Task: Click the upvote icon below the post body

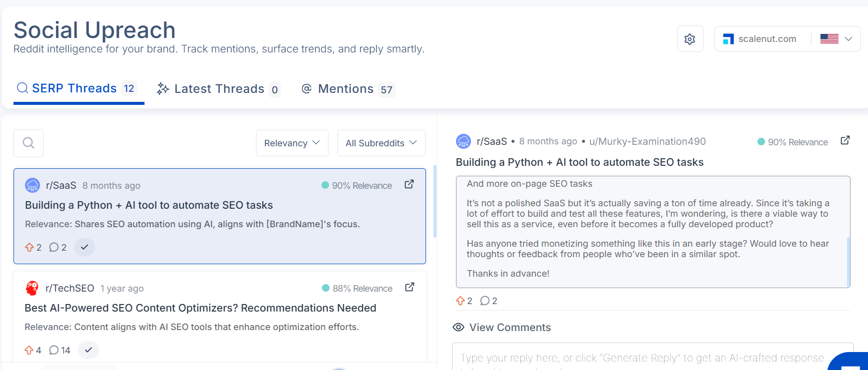Action: (460, 301)
